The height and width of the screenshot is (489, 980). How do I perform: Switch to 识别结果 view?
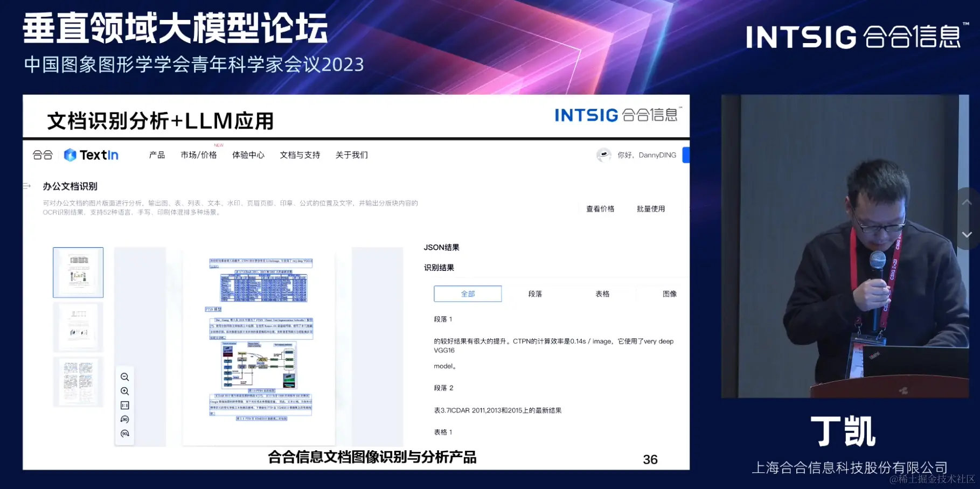pyautogui.click(x=439, y=268)
